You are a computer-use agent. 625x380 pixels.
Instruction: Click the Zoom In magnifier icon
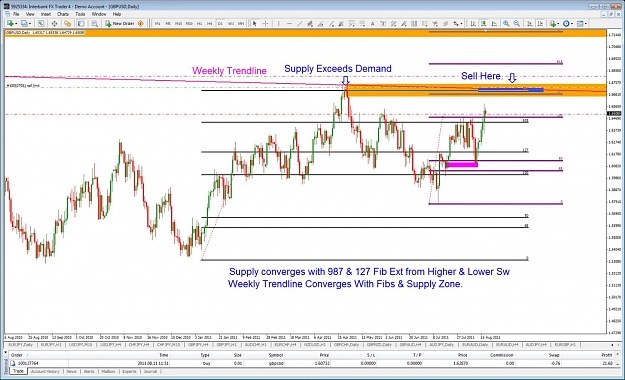click(506, 24)
